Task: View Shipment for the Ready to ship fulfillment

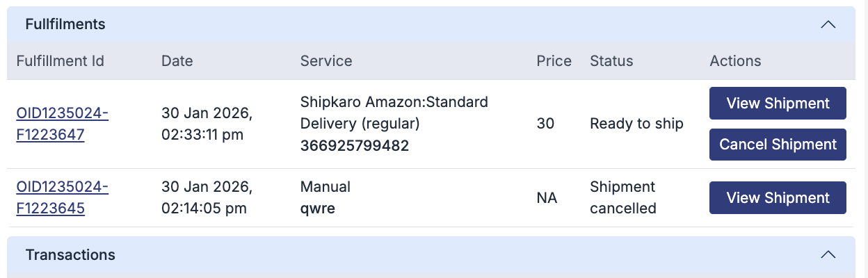Action: coord(778,103)
